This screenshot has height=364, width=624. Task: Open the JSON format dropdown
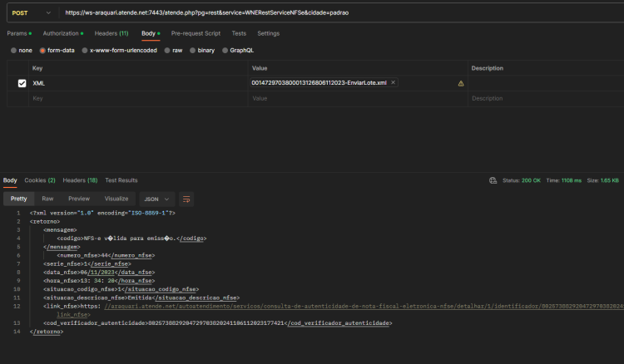coord(156,199)
